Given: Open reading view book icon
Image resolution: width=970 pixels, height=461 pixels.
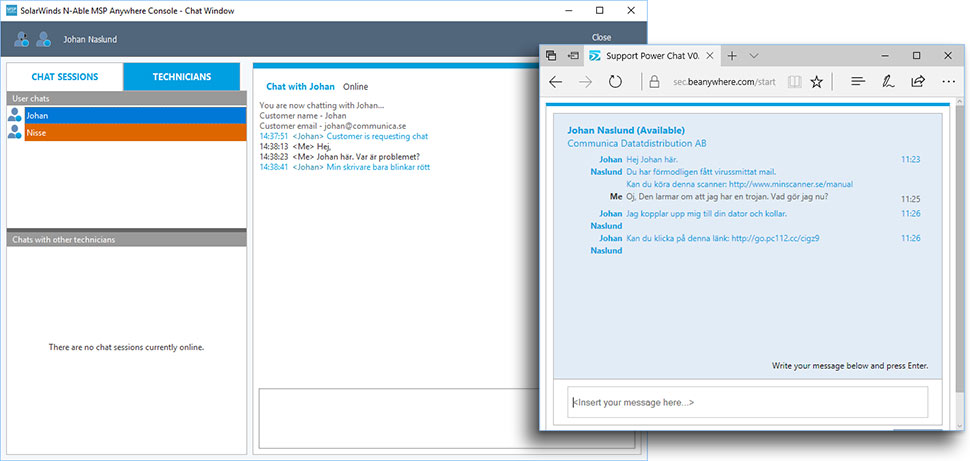Looking at the screenshot, I should (x=794, y=82).
